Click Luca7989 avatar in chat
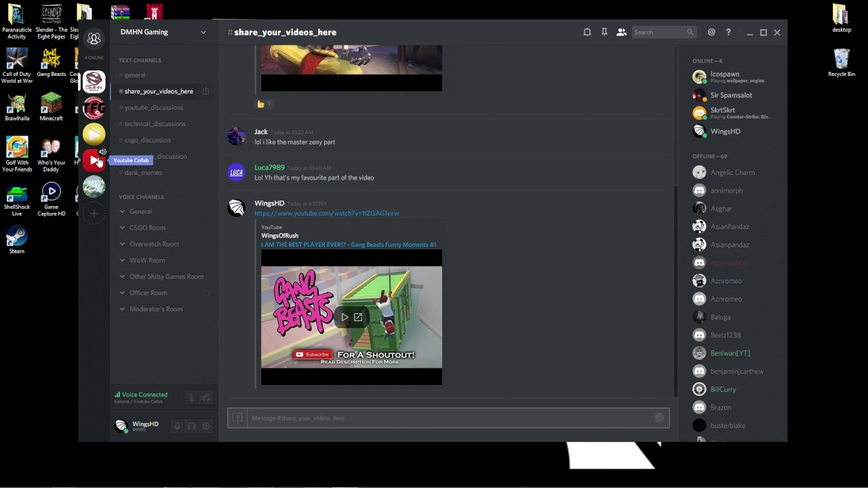The height and width of the screenshot is (488, 868). (x=236, y=172)
